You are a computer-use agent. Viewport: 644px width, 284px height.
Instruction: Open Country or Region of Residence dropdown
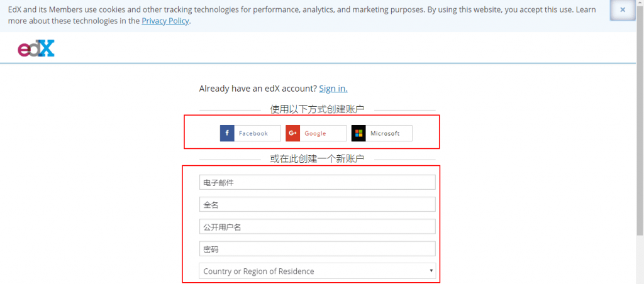click(x=317, y=271)
